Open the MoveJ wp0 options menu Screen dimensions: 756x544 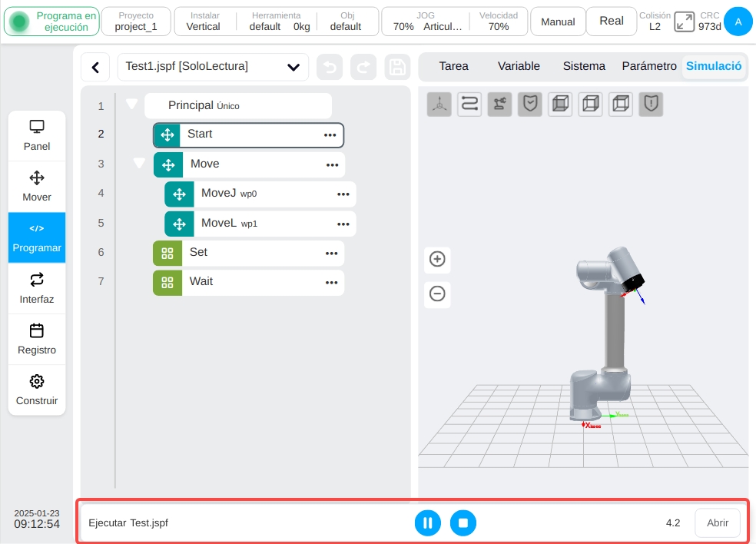pyautogui.click(x=343, y=194)
